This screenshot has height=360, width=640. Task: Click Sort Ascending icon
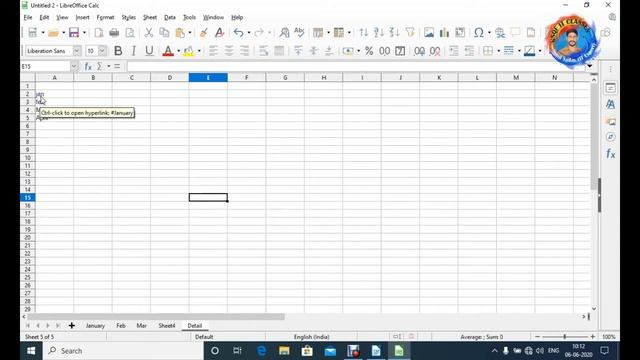tap(379, 33)
